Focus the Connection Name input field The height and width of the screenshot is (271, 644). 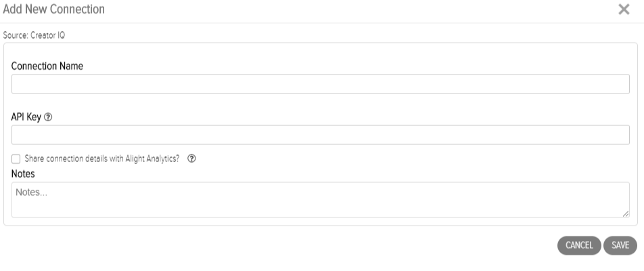[x=321, y=84]
